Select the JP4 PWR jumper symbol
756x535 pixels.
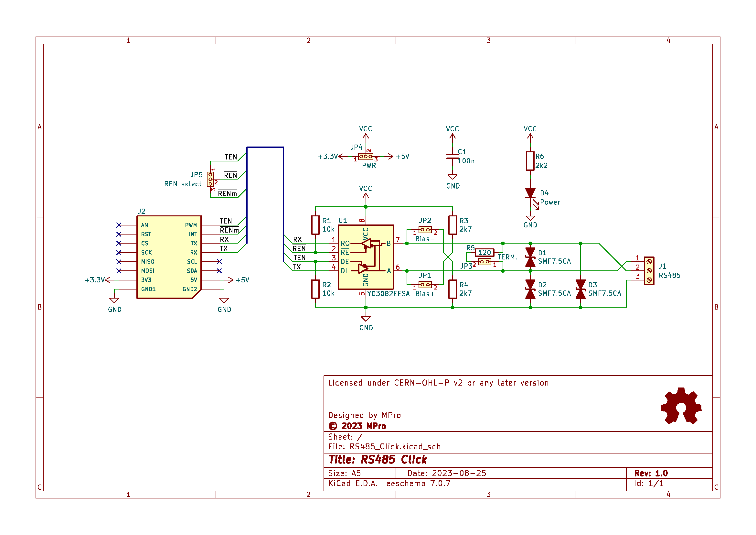pos(366,156)
